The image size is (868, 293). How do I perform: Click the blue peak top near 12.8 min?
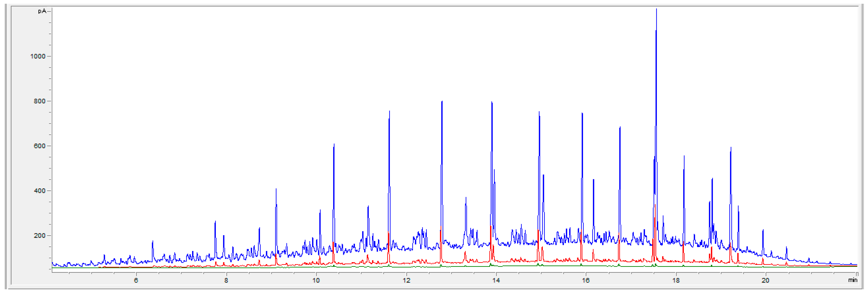(442, 102)
